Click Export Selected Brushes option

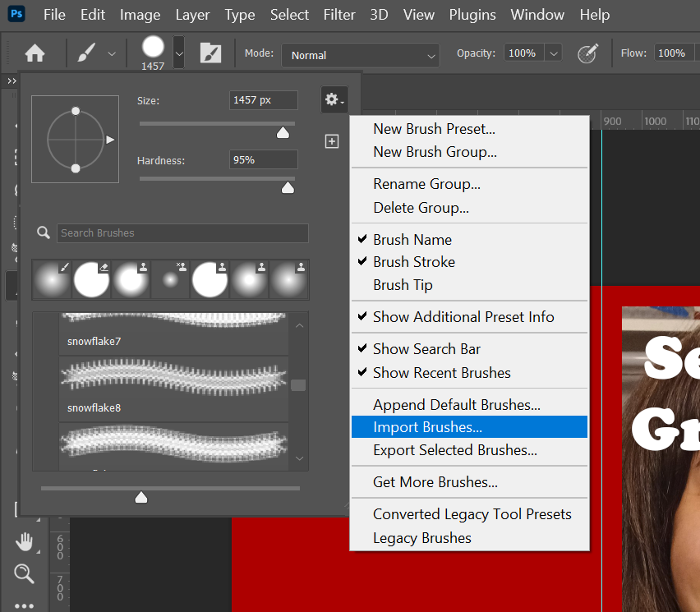[x=454, y=450]
